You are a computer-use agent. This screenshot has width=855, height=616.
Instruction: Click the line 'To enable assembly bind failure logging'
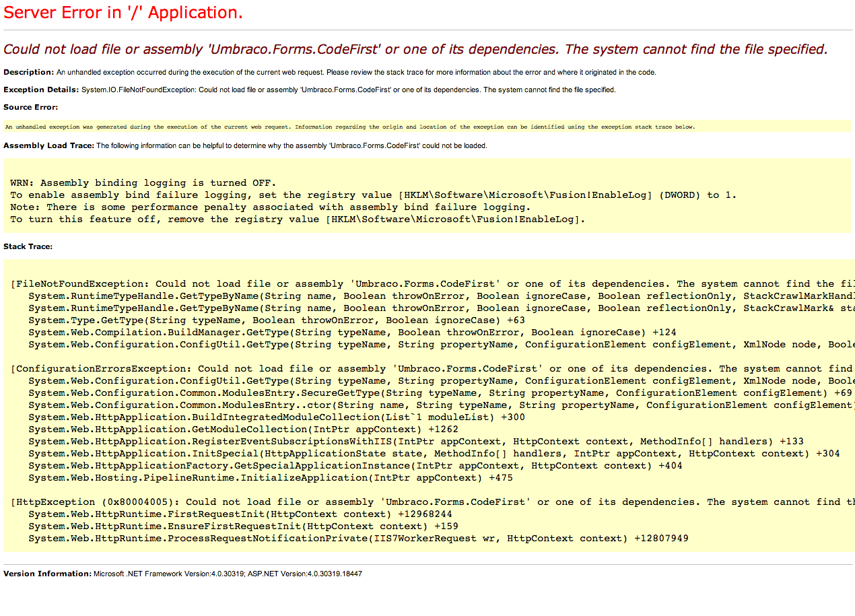pyautogui.click(x=373, y=195)
